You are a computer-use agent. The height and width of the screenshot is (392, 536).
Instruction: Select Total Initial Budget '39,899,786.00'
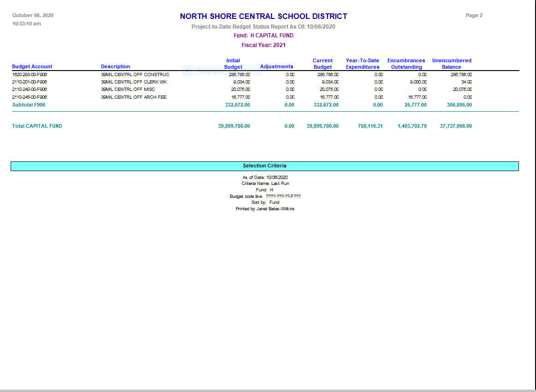[x=234, y=126]
